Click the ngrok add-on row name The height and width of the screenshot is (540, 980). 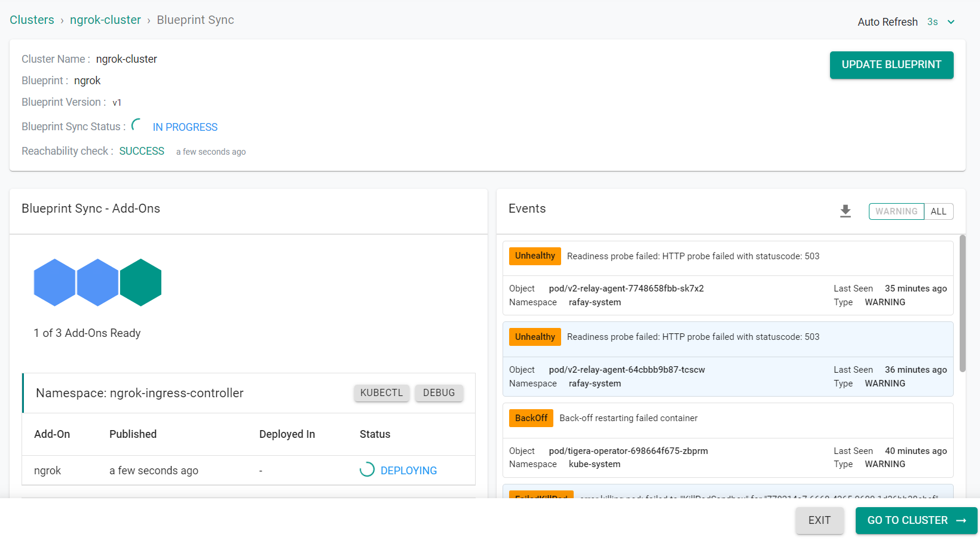tap(48, 471)
